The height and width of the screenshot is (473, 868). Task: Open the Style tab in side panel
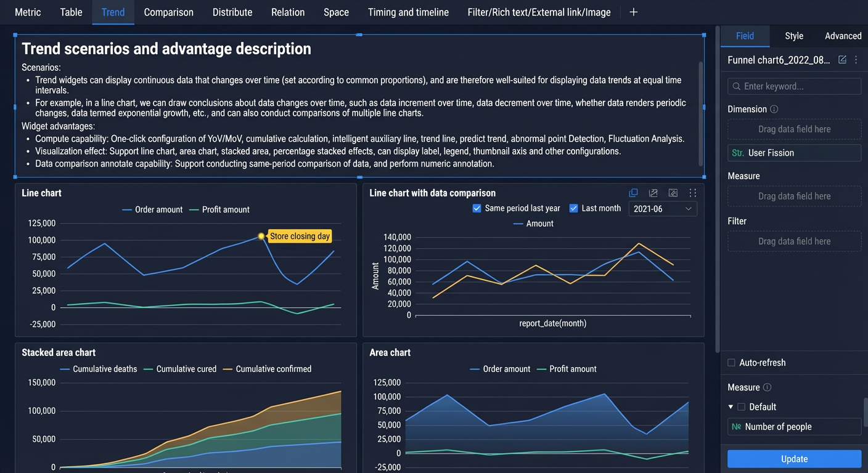click(794, 36)
